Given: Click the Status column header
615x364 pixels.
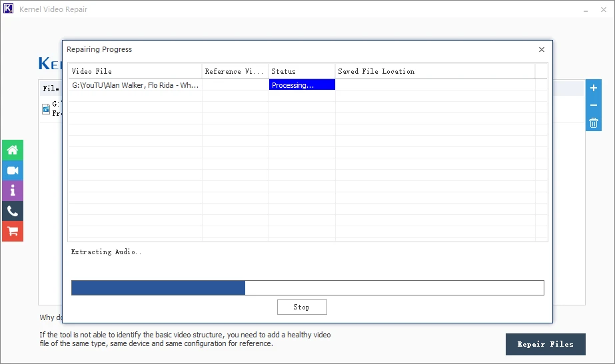Looking at the screenshot, I should pos(302,71).
